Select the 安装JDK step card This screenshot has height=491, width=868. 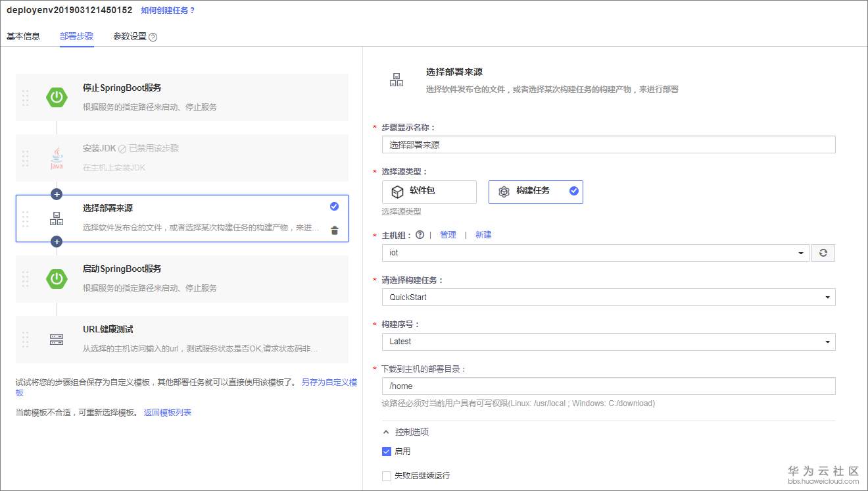[182, 158]
